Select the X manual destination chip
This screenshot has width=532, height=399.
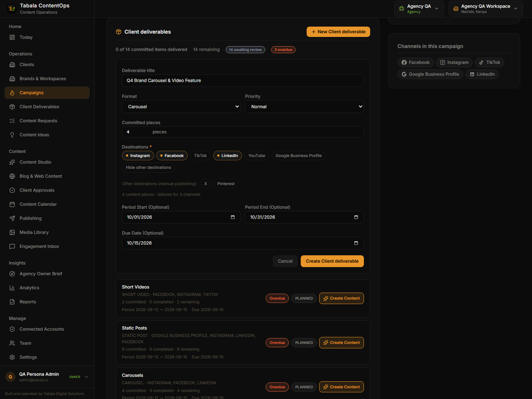click(x=206, y=184)
